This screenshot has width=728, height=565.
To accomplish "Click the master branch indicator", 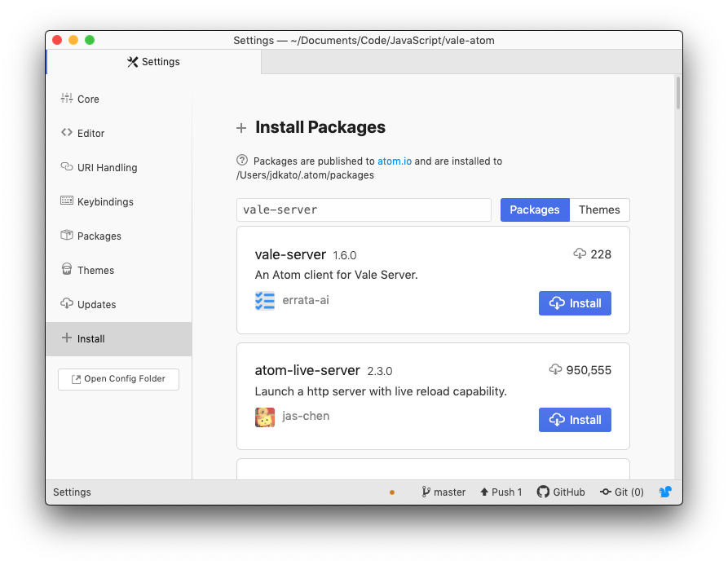I will (443, 492).
